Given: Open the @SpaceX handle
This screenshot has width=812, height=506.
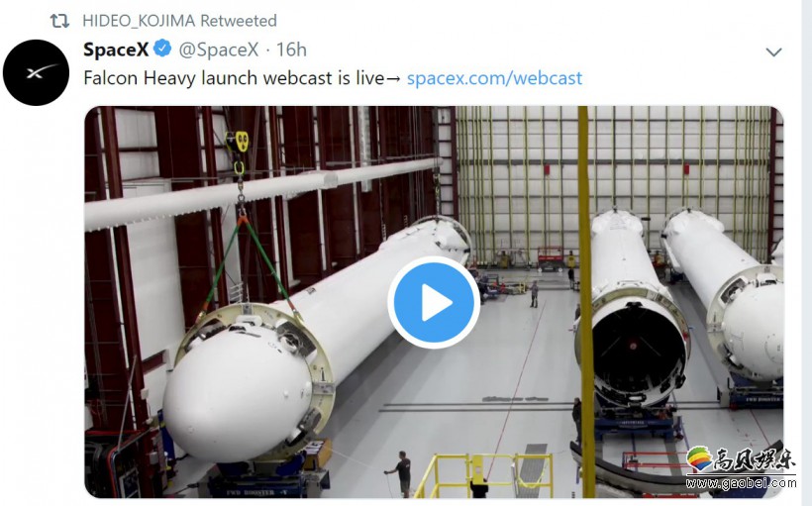Looking at the screenshot, I should point(219,50).
